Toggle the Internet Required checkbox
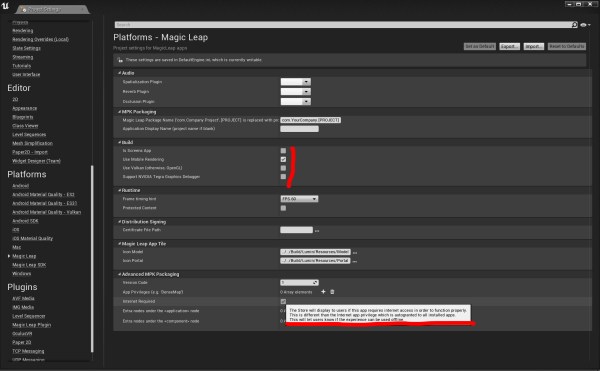This screenshot has width=600, height=371. pos(283,301)
